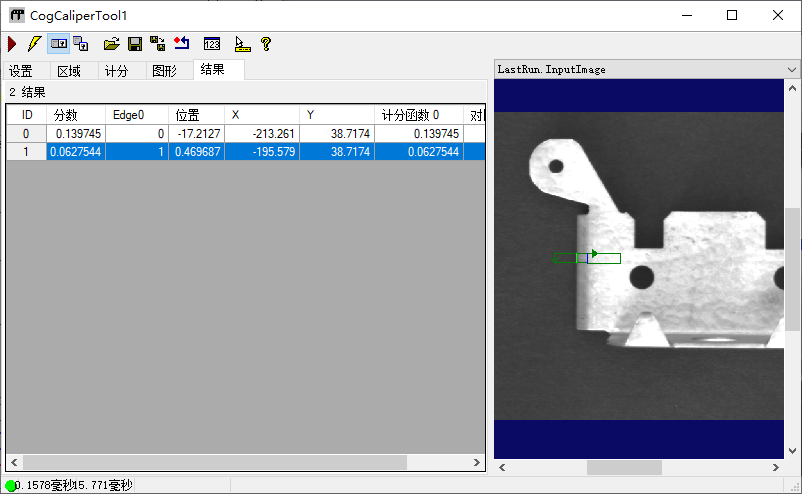Click the Save floppy disk icon

point(135,44)
